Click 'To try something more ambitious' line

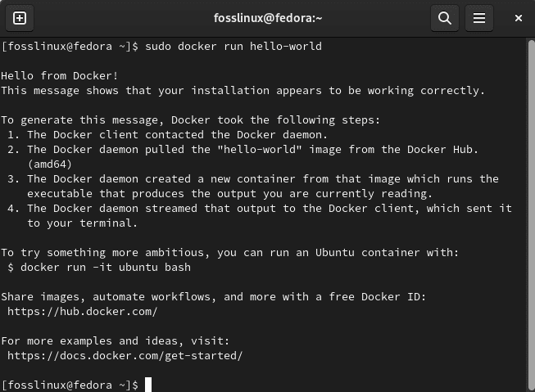[x=230, y=253]
